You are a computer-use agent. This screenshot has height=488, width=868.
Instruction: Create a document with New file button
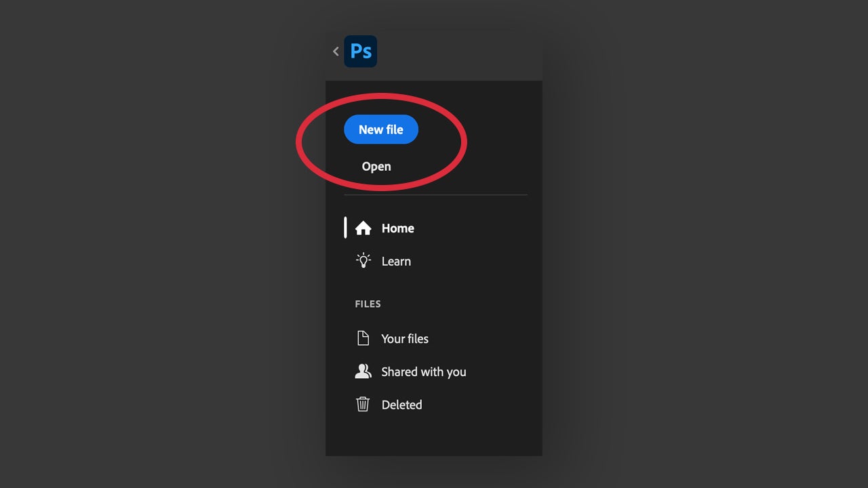click(x=381, y=129)
